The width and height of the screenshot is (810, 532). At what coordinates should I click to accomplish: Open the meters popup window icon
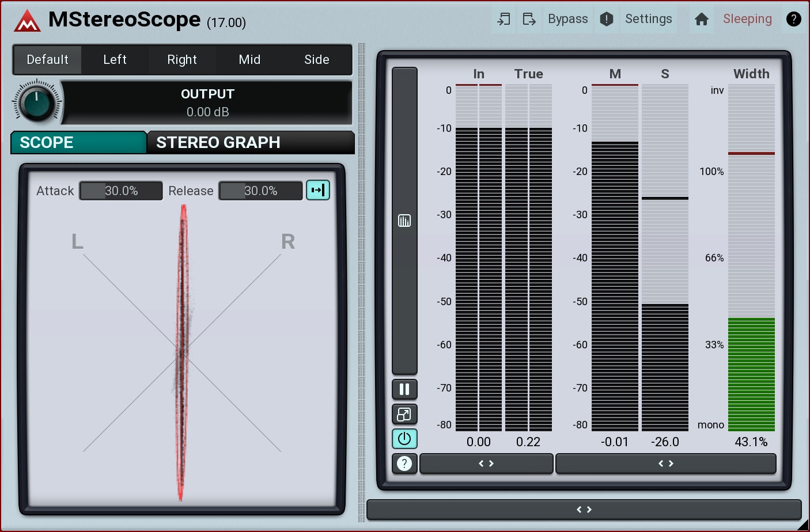pos(404,414)
